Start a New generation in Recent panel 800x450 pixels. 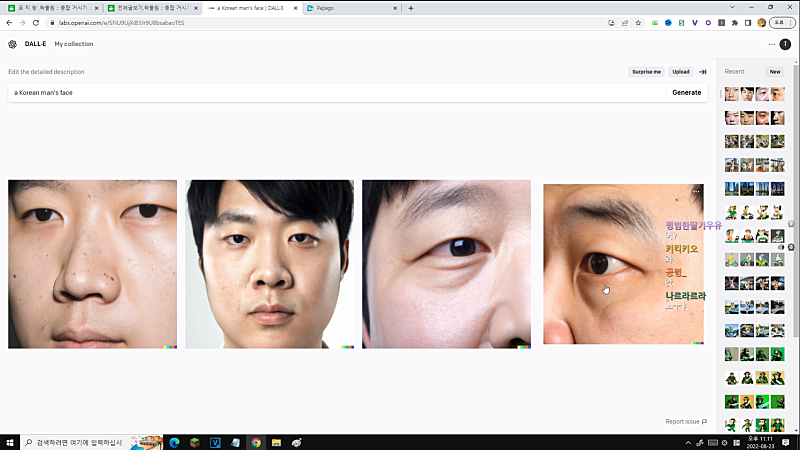[x=774, y=72]
